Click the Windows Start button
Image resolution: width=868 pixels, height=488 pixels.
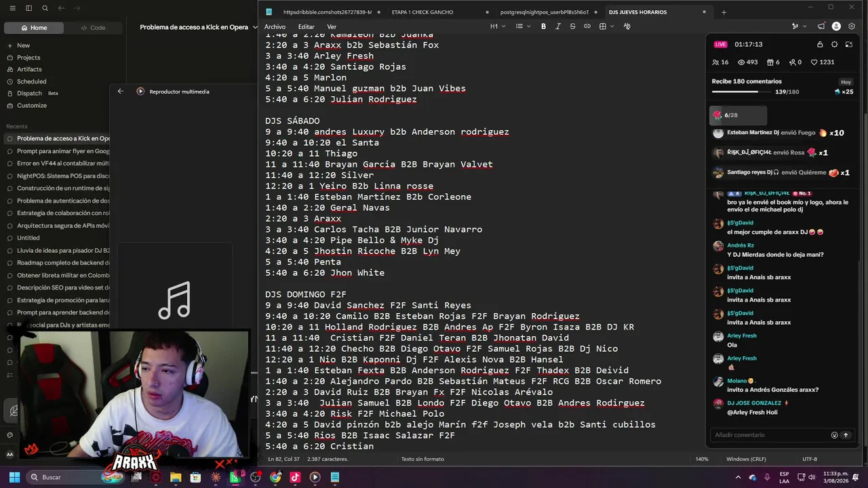(14, 477)
